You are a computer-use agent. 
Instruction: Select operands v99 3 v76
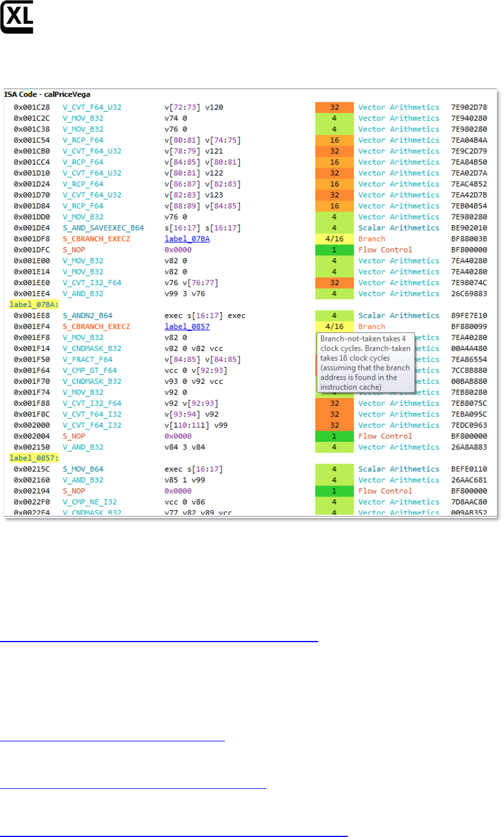tap(185, 293)
